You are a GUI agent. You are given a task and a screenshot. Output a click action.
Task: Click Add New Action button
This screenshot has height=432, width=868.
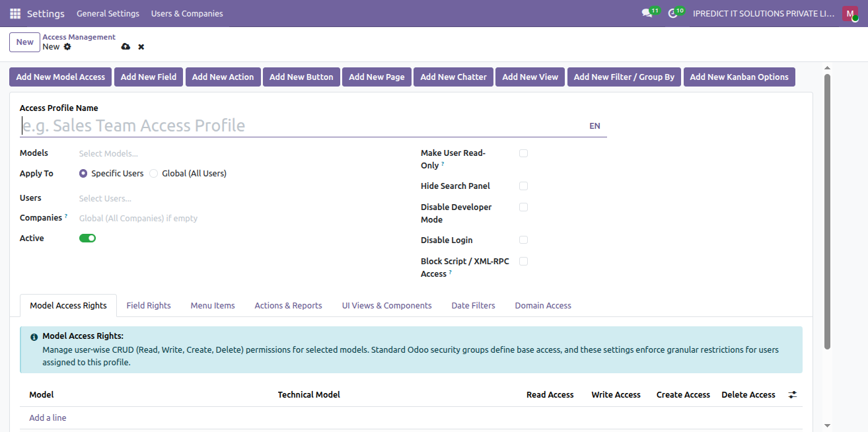[x=223, y=77]
